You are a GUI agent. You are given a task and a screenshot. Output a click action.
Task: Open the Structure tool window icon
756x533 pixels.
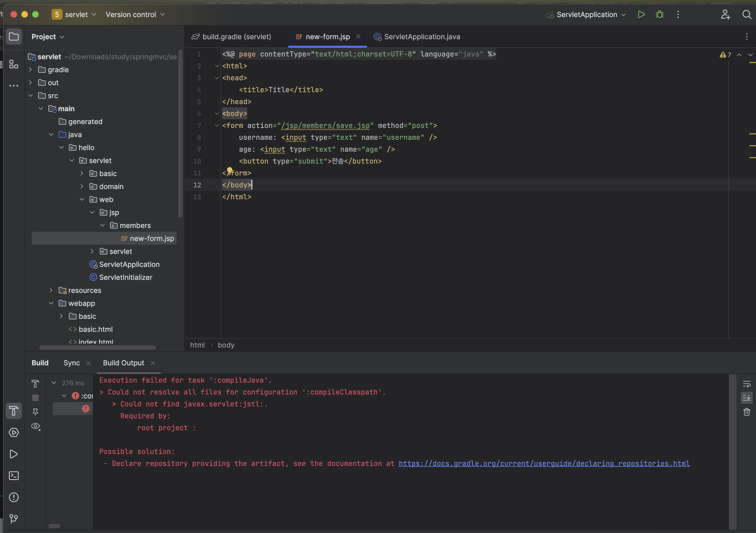click(14, 64)
